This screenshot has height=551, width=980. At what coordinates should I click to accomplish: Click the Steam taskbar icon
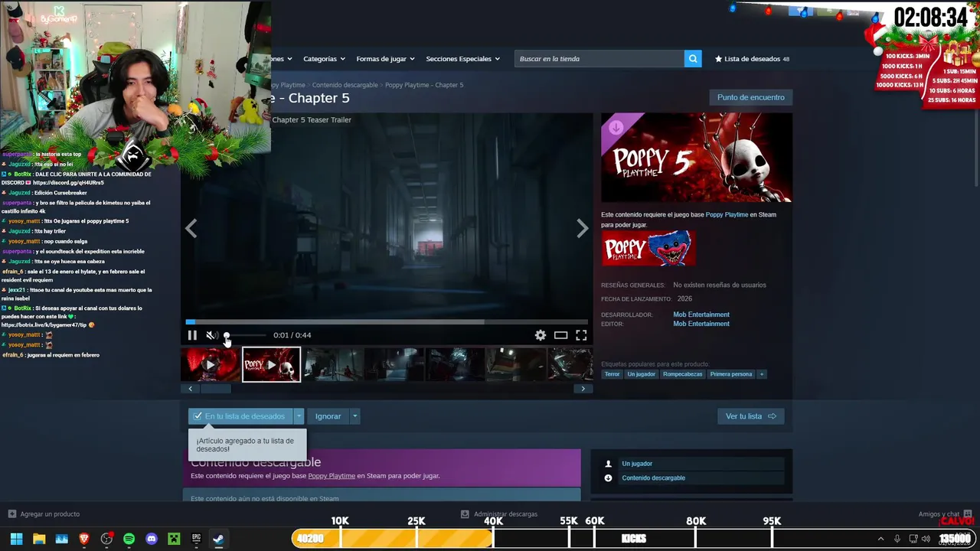point(218,539)
